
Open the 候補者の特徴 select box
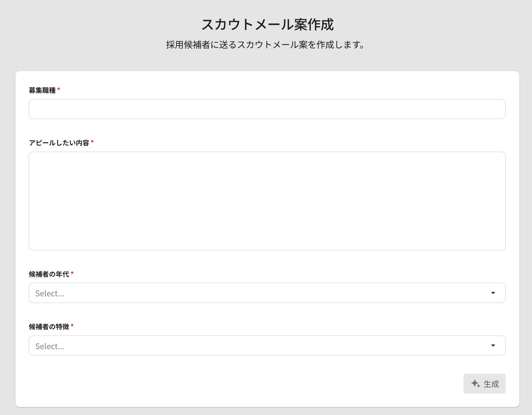[x=259, y=345]
